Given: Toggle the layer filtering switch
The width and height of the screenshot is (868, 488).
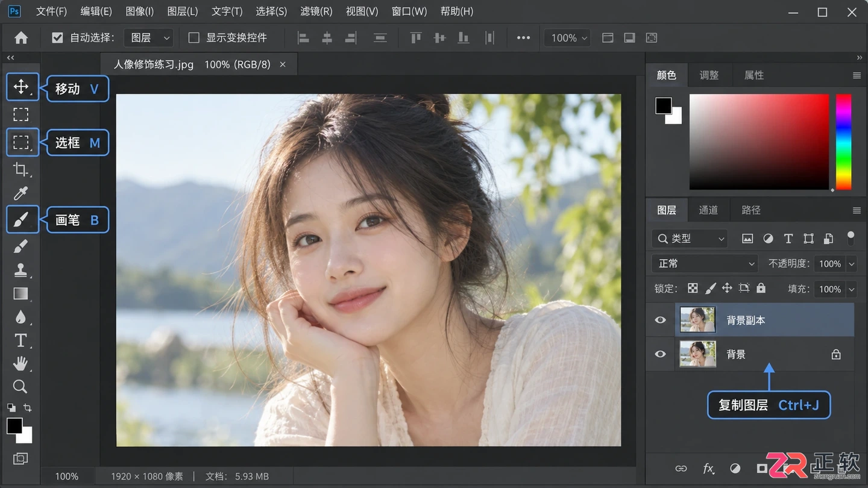Looking at the screenshot, I should [x=851, y=238].
